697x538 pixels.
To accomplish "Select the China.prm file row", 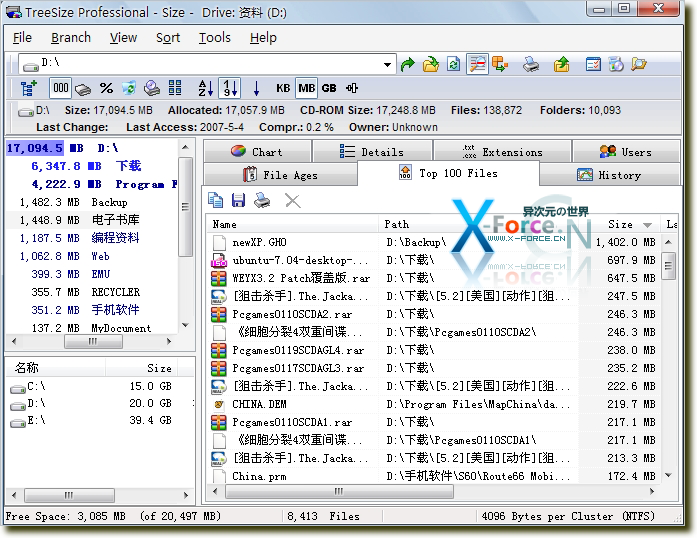I will [x=434, y=476].
